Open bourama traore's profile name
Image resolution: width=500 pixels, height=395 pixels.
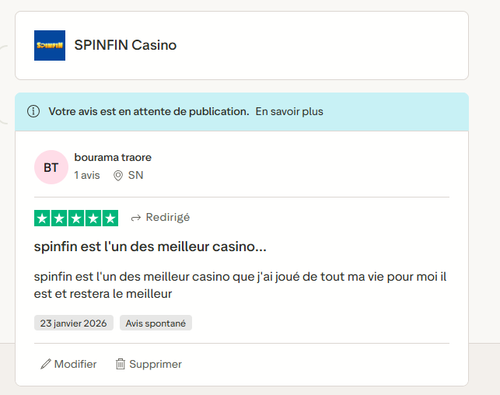(113, 157)
